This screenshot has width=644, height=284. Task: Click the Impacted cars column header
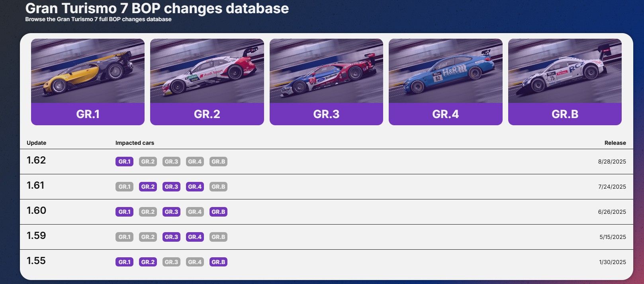[x=135, y=143]
